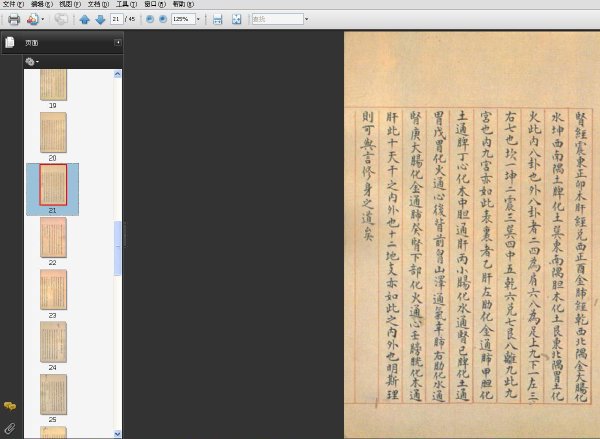Image resolution: width=600 pixels, height=439 pixels.
Task: Click the greyed-out comment bubbles icon
Action: tap(61, 19)
